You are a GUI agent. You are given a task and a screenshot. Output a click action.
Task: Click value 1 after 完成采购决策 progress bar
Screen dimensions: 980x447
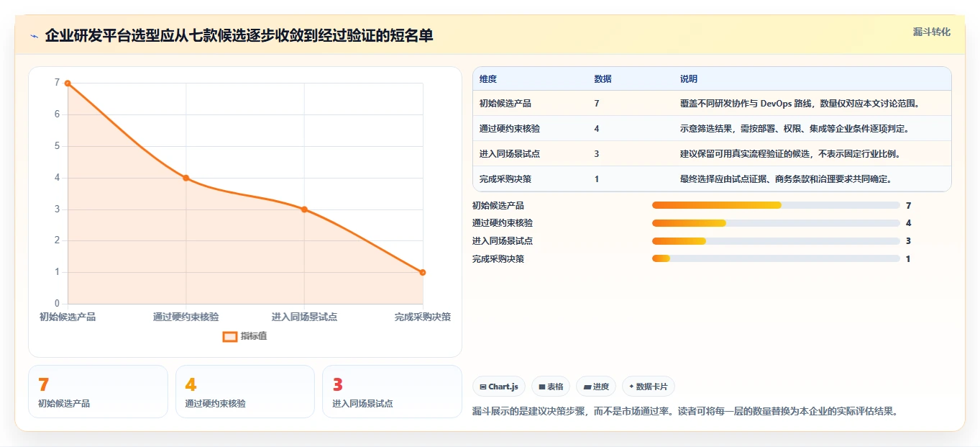(908, 259)
